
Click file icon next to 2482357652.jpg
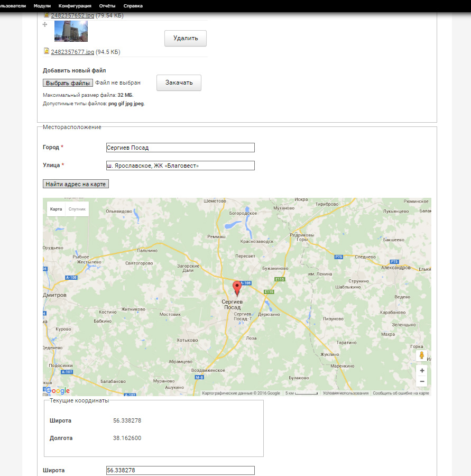click(x=47, y=15)
